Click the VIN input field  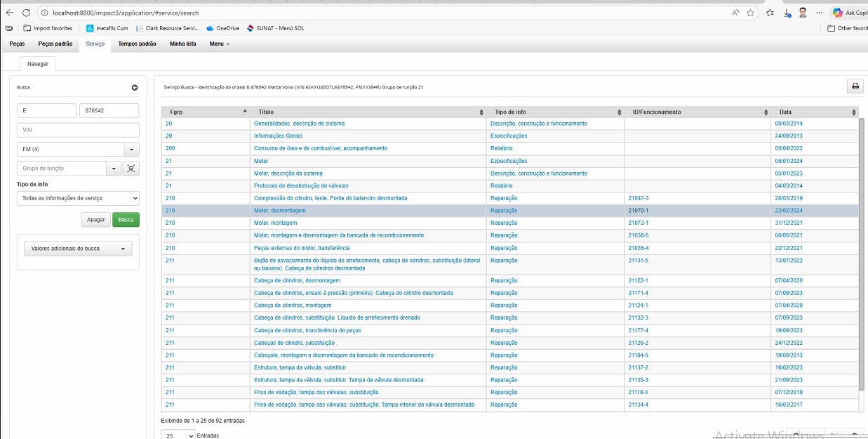(78, 130)
